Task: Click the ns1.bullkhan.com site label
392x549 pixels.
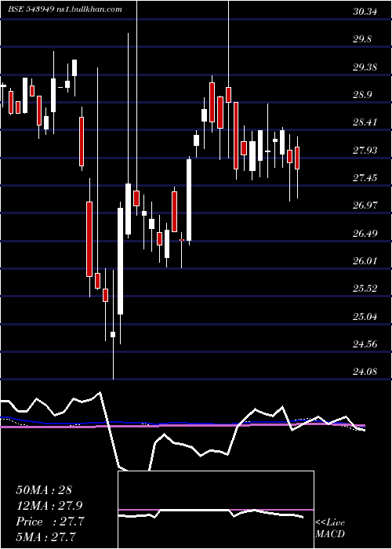Action: [90, 9]
